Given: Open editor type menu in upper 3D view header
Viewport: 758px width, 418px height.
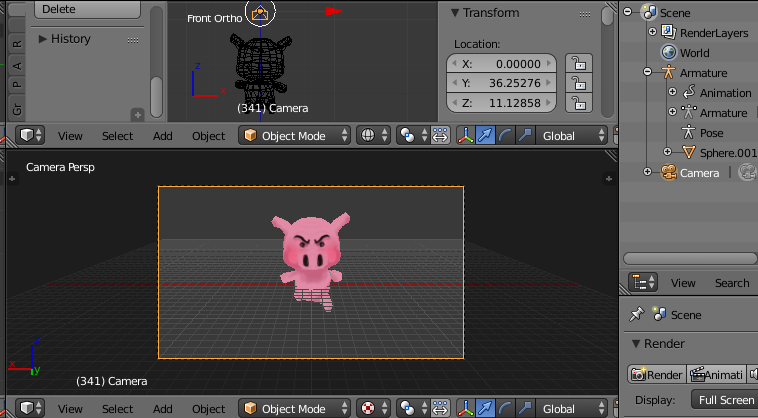Looking at the screenshot, I should pyautogui.click(x=30, y=136).
